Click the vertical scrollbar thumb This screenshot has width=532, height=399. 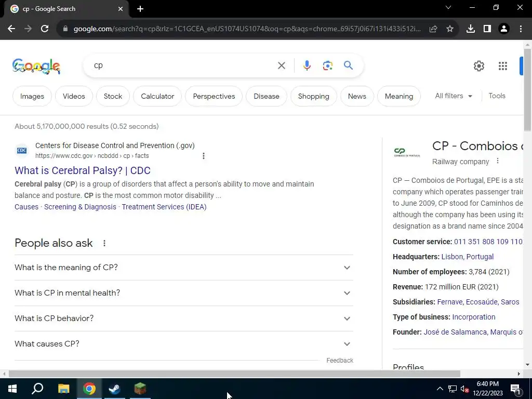pos(527,90)
